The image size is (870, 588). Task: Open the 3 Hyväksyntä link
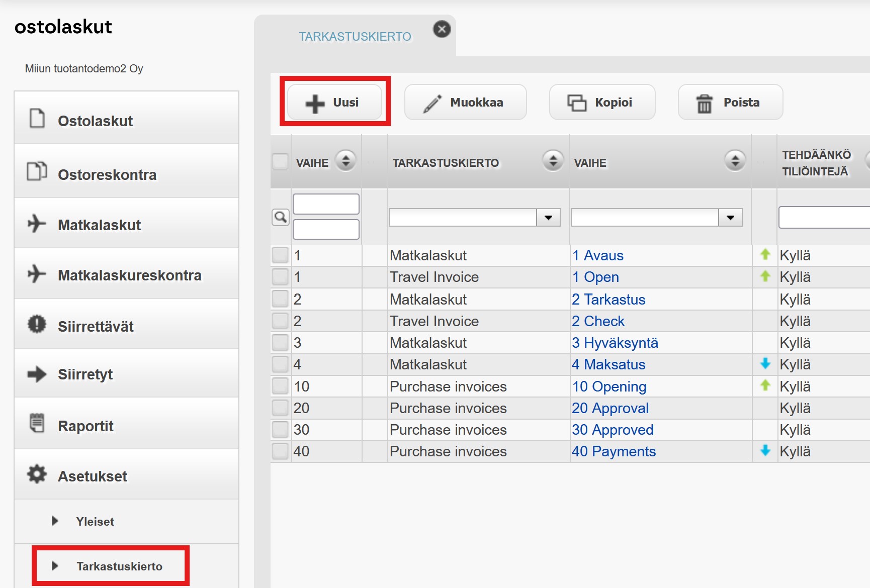[x=615, y=343]
